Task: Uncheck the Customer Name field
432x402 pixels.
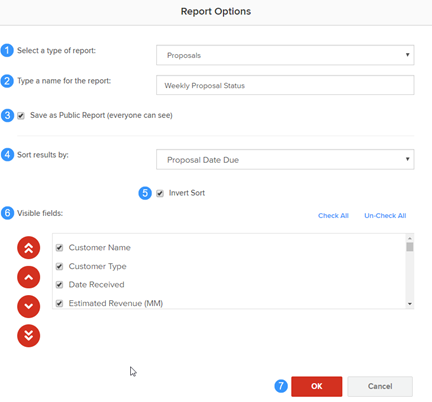Action: click(59, 248)
